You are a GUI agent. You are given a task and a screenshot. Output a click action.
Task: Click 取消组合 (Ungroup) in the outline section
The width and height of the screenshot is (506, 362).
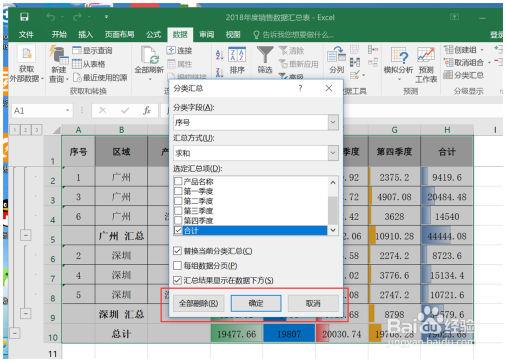[465, 62]
